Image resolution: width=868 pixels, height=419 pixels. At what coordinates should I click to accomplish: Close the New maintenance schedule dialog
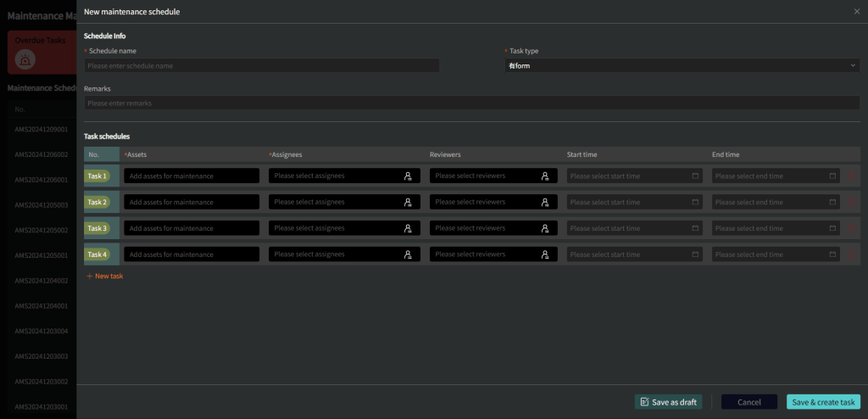[857, 11]
